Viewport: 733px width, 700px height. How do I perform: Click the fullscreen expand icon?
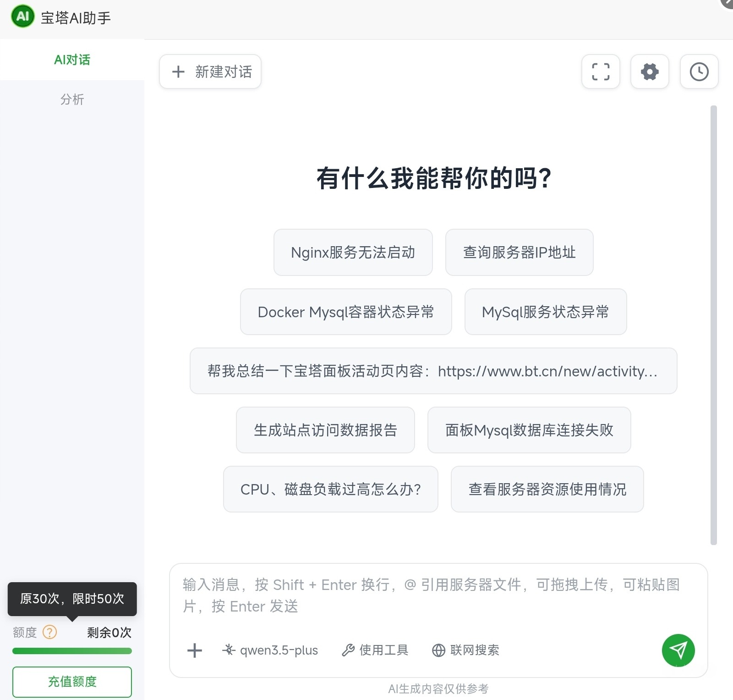(601, 72)
